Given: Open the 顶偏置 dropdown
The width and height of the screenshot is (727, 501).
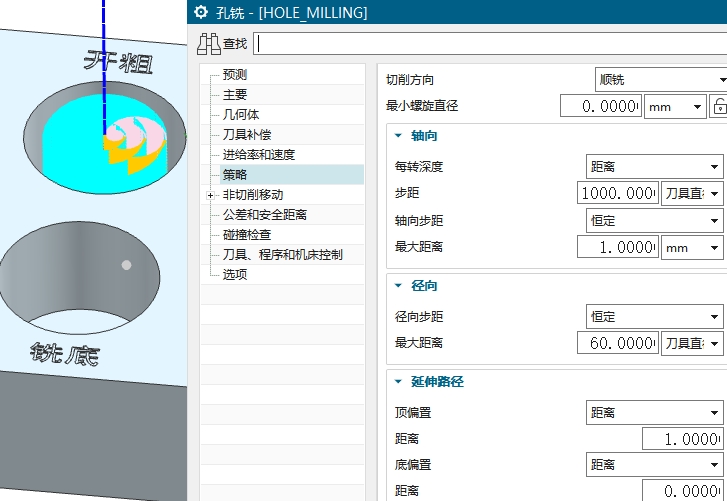Looking at the screenshot, I should (x=655, y=412).
